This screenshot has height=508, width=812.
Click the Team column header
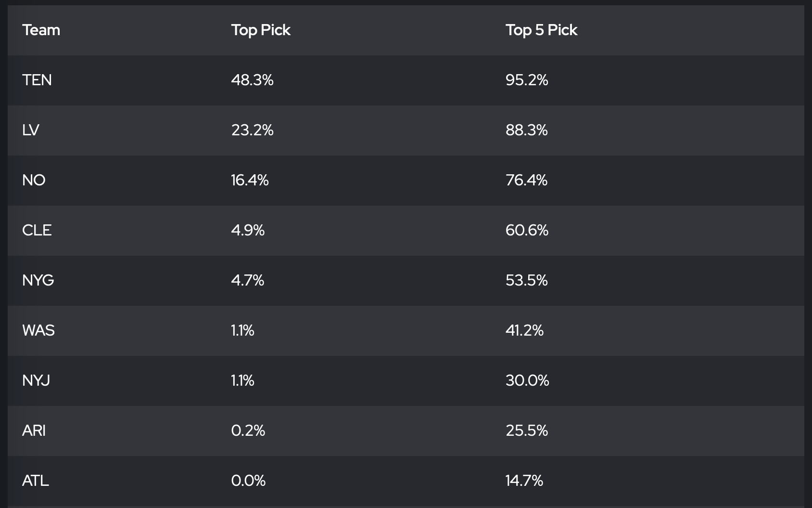point(41,30)
